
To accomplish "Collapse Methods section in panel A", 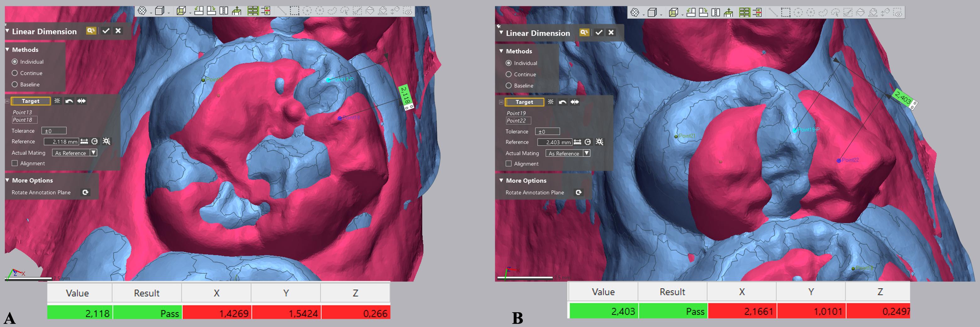I will pyautogui.click(x=7, y=49).
